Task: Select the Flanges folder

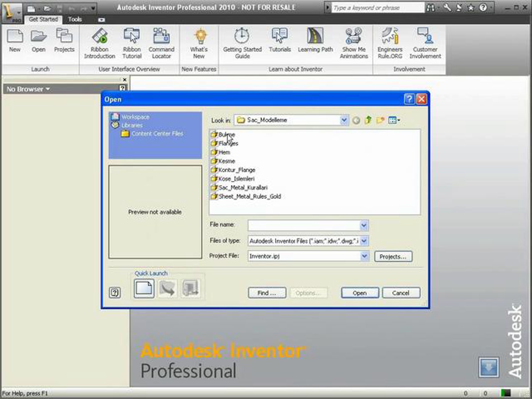Action: [224, 143]
